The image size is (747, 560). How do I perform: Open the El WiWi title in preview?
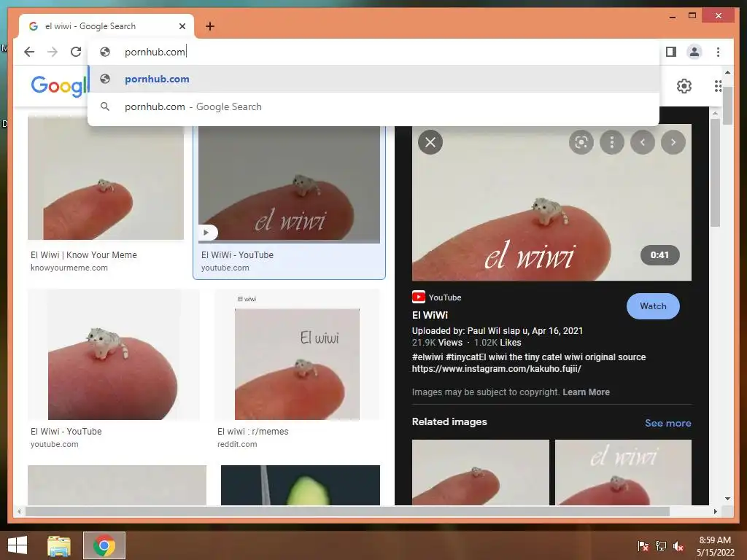pyautogui.click(x=430, y=315)
